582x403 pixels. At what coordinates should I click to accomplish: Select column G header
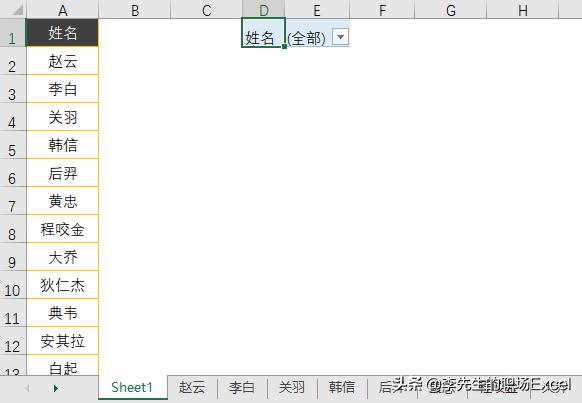coord(451,9)
